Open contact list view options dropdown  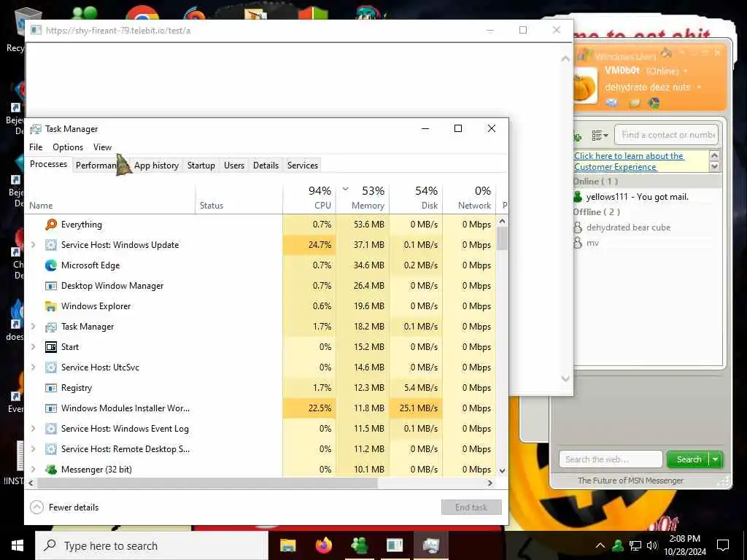click(x=600, y=136)
